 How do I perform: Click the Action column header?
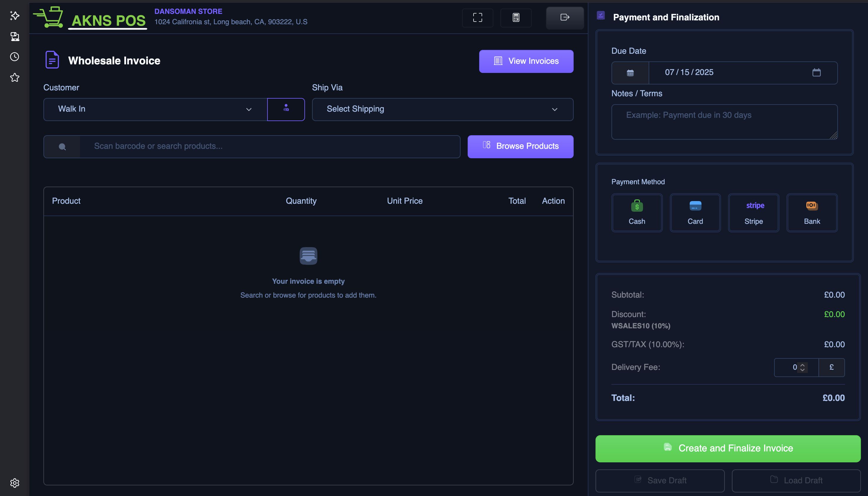(553, 201)
